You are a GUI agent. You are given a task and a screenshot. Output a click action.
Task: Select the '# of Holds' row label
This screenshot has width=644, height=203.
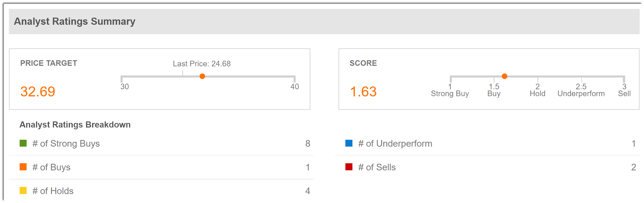(53, 191)
